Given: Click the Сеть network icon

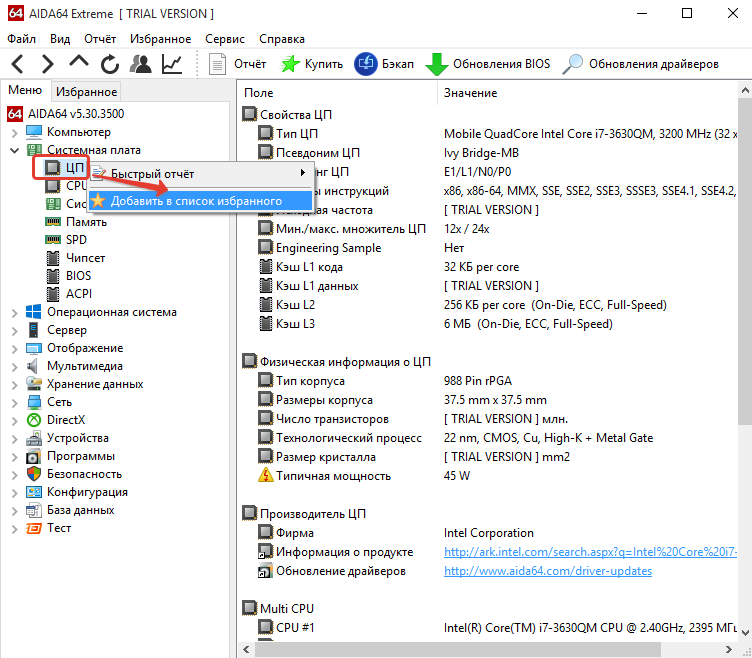Looking at the screenshot, I should [34, 402].
